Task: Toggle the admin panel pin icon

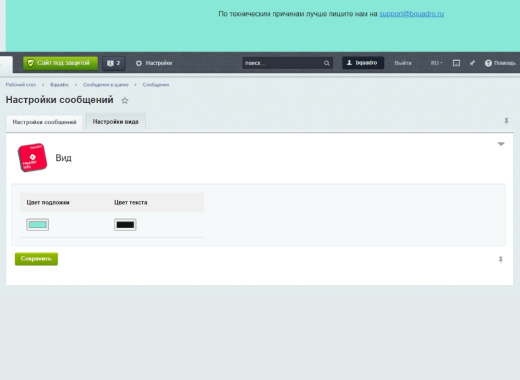Action: point(472,63)
